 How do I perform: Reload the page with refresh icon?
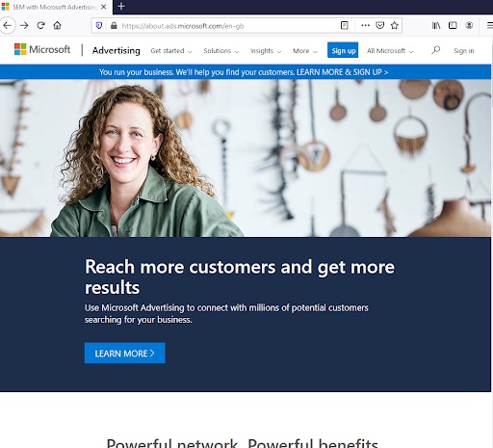click(x=40, y=25)
